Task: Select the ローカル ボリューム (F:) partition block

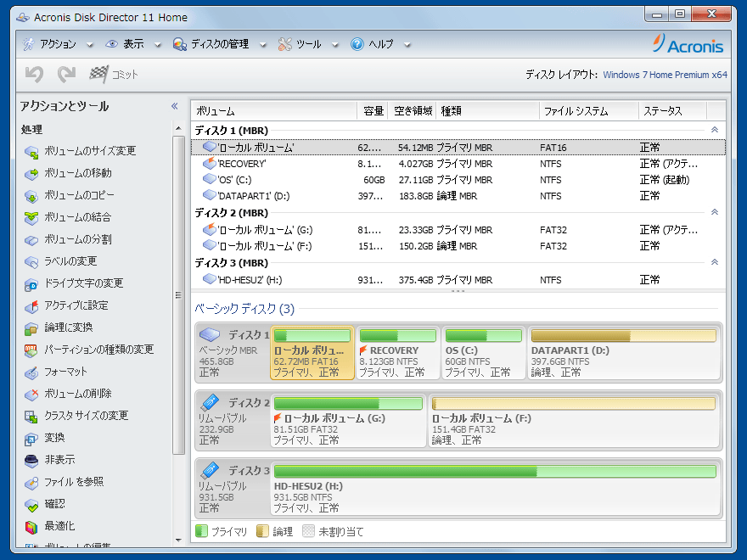Action: pyautogui.click(x=574, y=421)
